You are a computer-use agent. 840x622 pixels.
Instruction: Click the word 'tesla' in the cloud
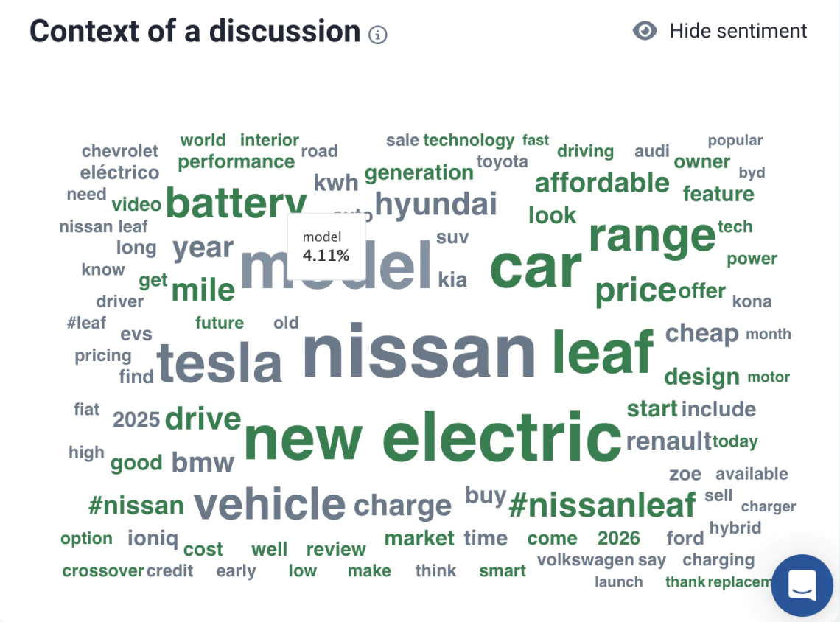pyautogui.click(x=219, y=363)
